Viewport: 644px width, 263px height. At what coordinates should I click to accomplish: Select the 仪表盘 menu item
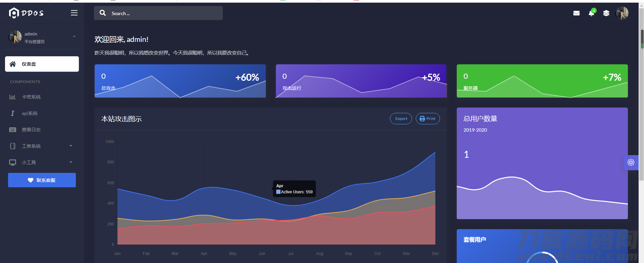[42, 64]
